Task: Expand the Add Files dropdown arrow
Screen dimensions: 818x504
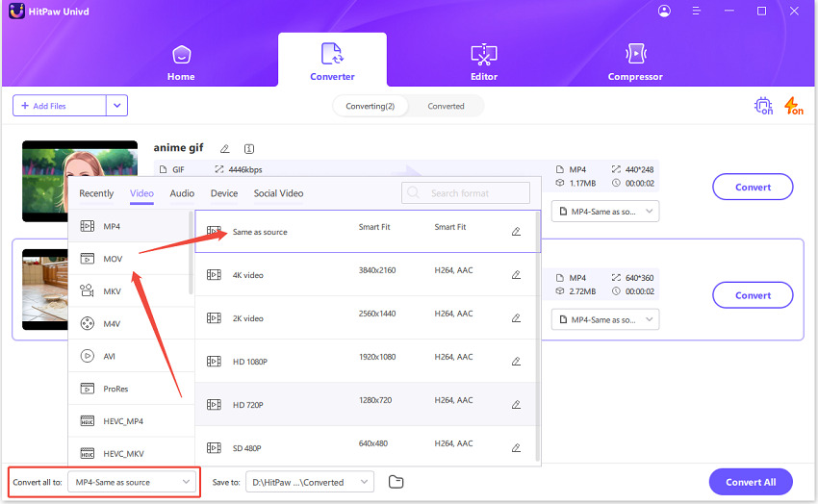Action: [x=116, y=106]
